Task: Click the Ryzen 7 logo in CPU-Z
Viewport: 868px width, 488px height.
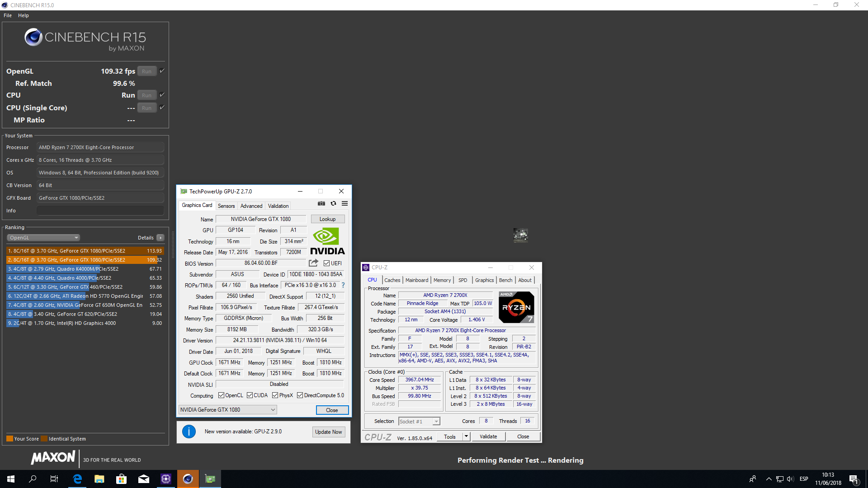Action: 516,307
